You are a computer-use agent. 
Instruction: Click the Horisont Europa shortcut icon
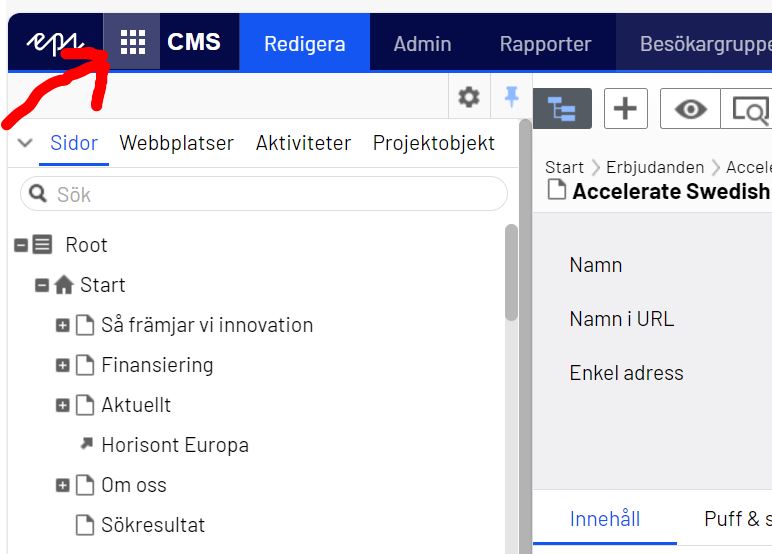[86, 444]
